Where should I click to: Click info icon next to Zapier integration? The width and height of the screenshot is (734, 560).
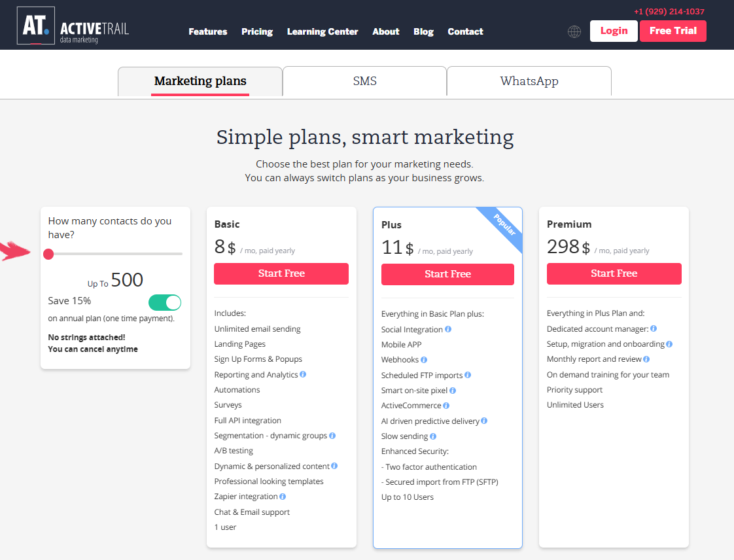282,497
